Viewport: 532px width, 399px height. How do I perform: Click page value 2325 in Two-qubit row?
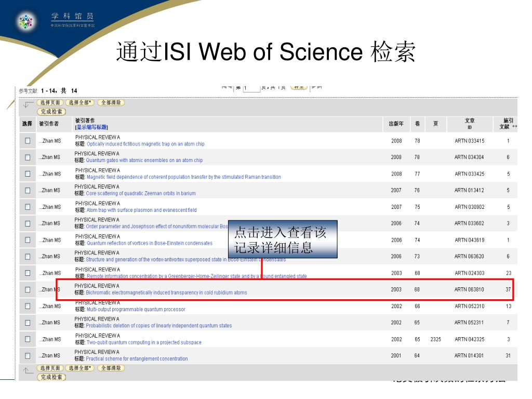coord(436,339)
